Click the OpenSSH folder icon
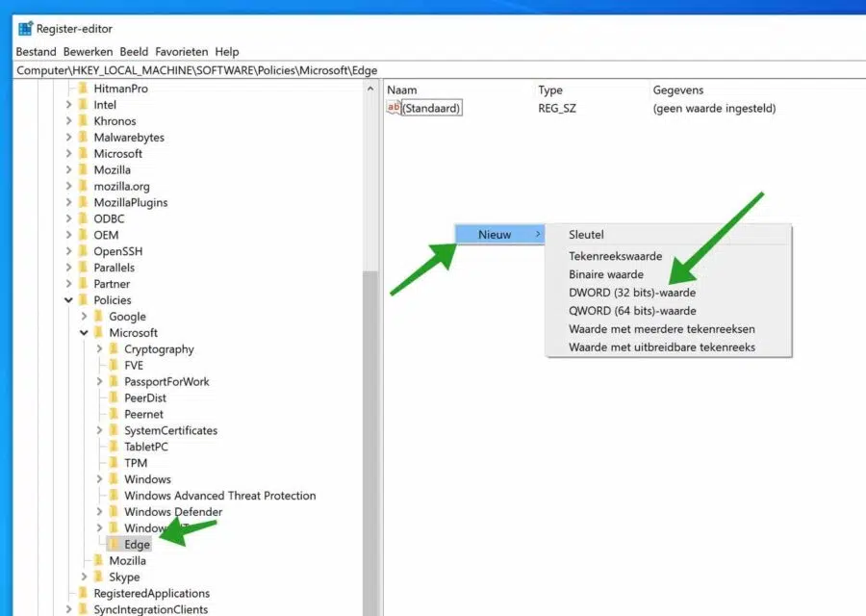This screenshot has width=866, height=616. coord(84,251)
